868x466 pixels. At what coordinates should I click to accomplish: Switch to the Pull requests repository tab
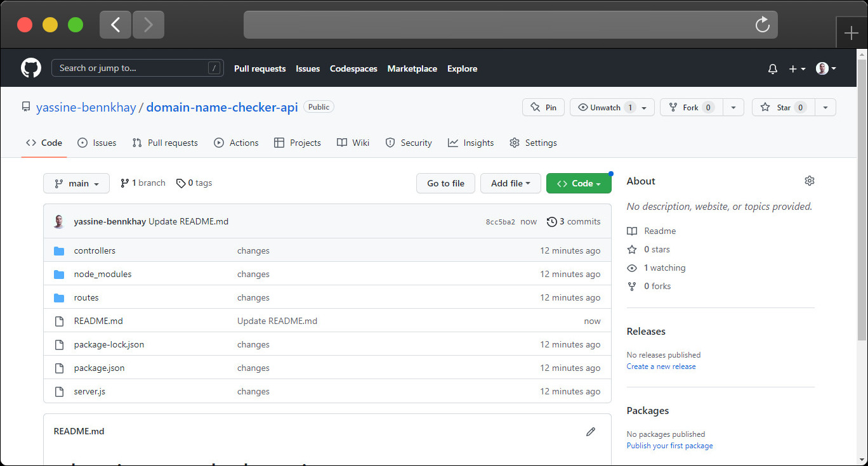(165, 143)
